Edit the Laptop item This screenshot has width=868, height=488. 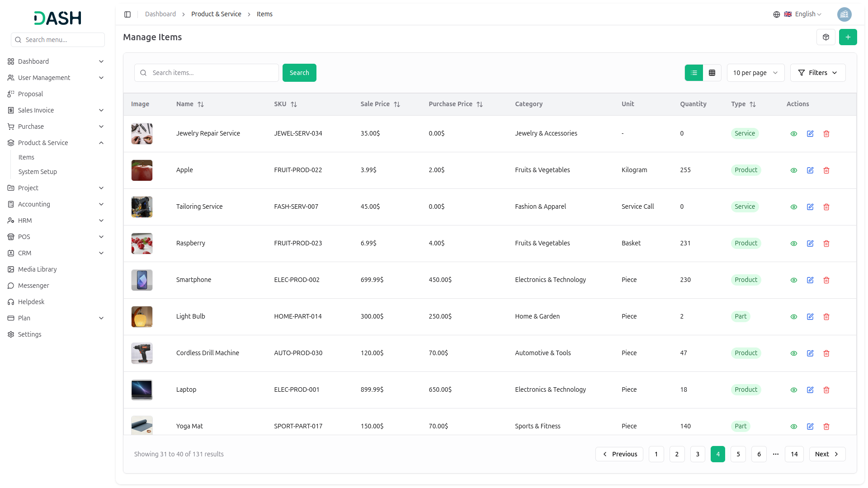coord(810,390)
